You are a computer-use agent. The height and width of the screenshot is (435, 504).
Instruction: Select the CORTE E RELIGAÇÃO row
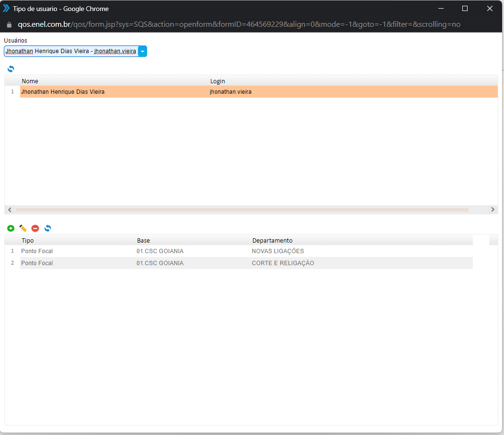pos(283,263)
